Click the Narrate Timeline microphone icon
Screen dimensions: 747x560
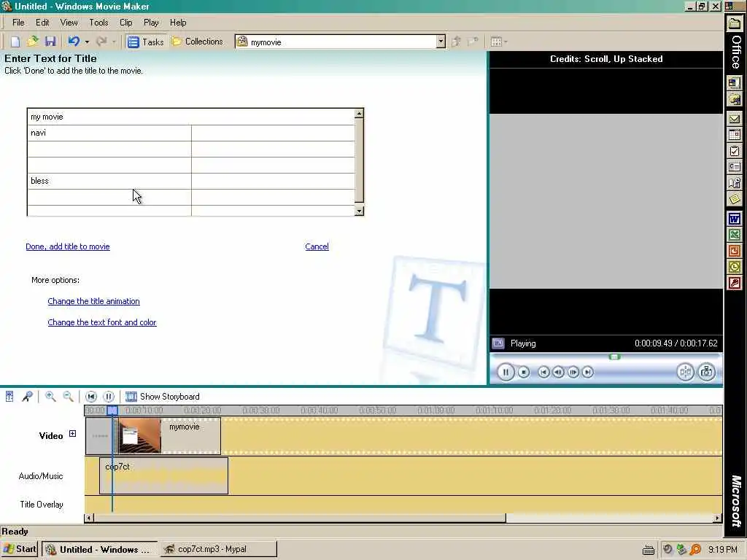(x=27, y=396)
